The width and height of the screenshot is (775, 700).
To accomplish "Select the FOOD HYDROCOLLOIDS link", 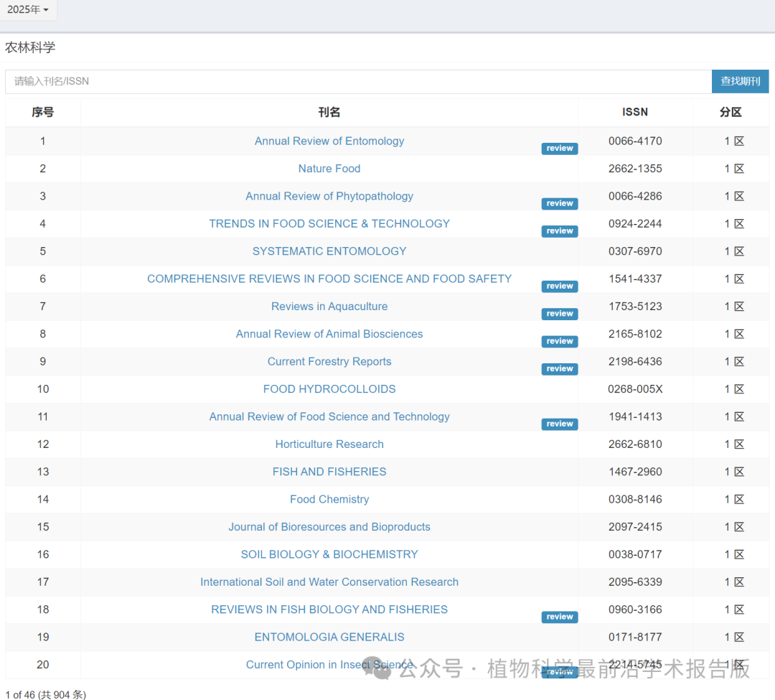I will (329, 389).
